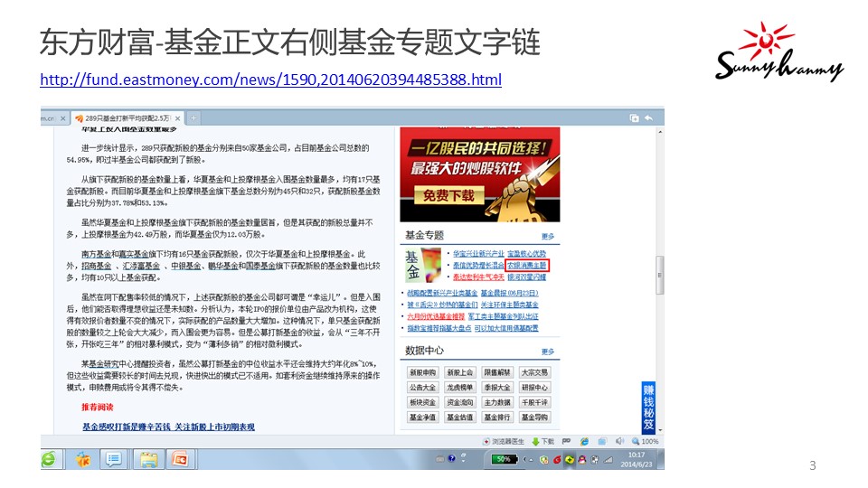868x488 pixels.
Task: Open the 360 browser taskbar icon
Action: tap(49, 459)
